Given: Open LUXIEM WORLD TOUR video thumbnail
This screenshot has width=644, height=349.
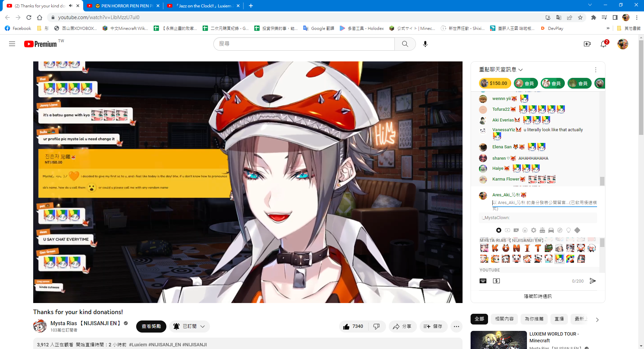Looking at the screenshot, I should click(x=498, y=340).
